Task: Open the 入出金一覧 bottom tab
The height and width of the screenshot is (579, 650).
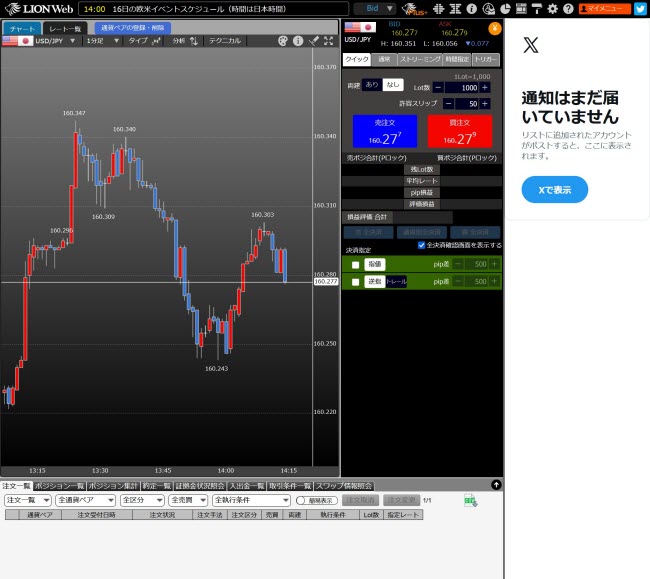Action: (x=247, y=485)
